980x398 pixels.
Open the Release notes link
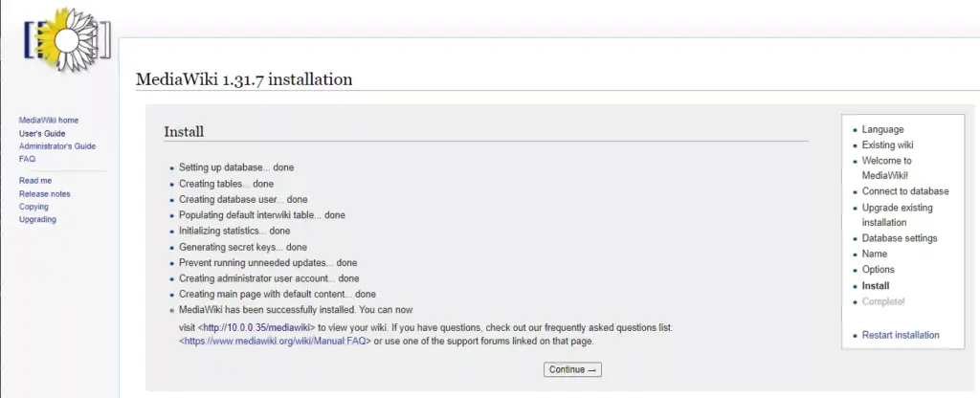click(44, 194)
